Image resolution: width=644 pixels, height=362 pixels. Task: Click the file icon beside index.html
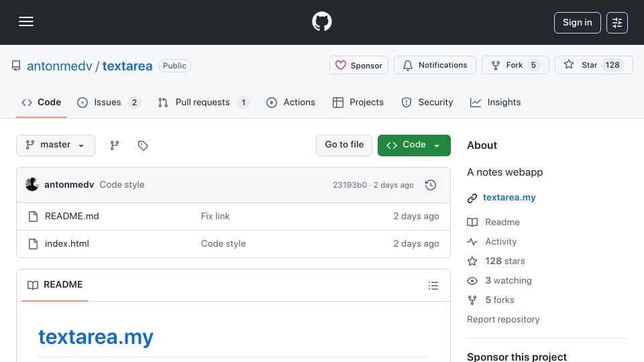click(34, 244)
